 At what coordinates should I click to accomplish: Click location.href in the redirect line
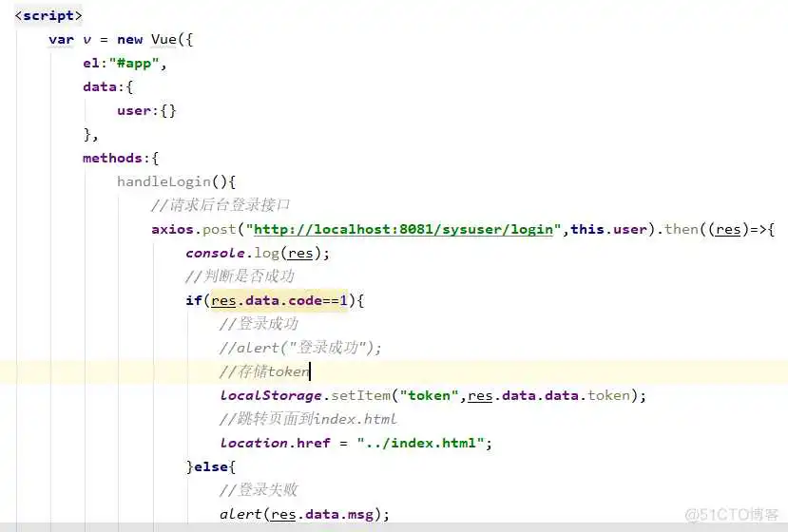[x=276, y=443]
